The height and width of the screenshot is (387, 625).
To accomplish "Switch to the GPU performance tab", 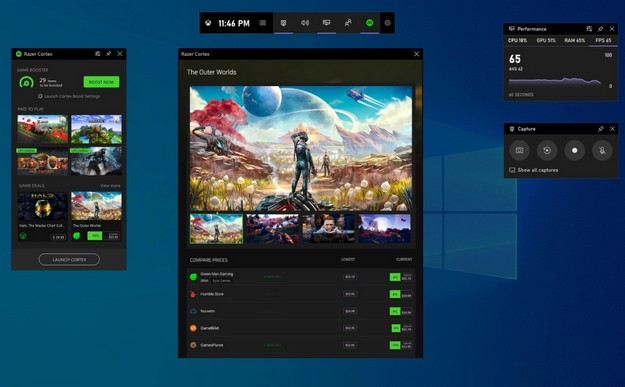I will [x=546, y=40].
